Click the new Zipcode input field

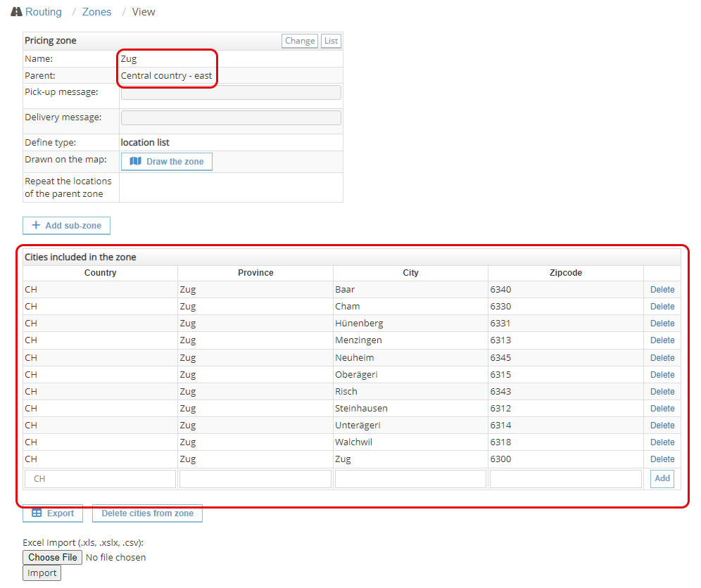click(x=566, y=479)
